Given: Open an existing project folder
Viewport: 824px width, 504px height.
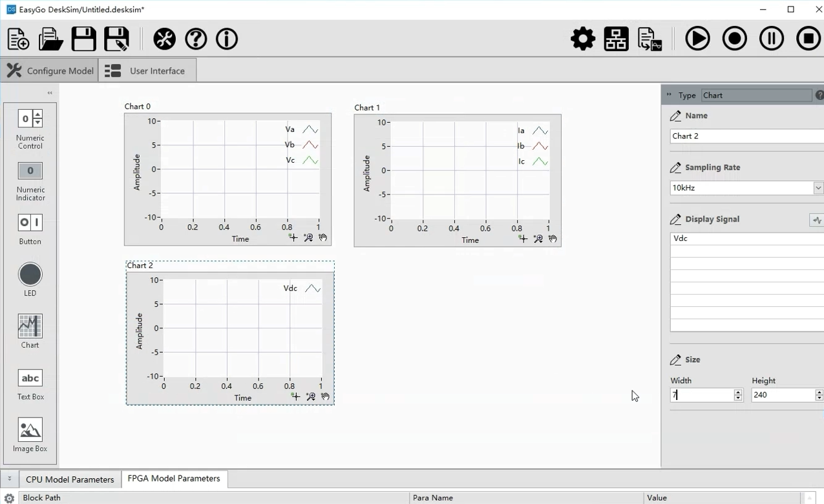Looking at the screenshot, I should pyautogui.click(x=50, y=39).
